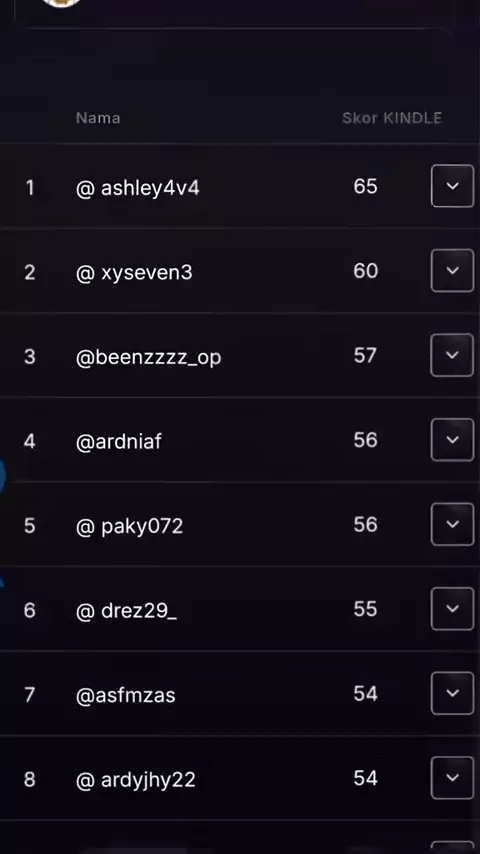Select the @ ashley4v4 username

[138, 188]
